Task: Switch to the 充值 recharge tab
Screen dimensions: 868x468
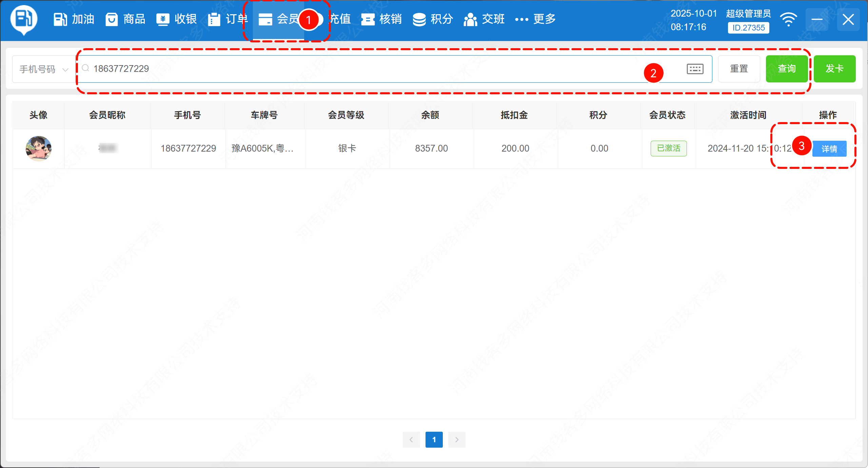Action: 340,19
